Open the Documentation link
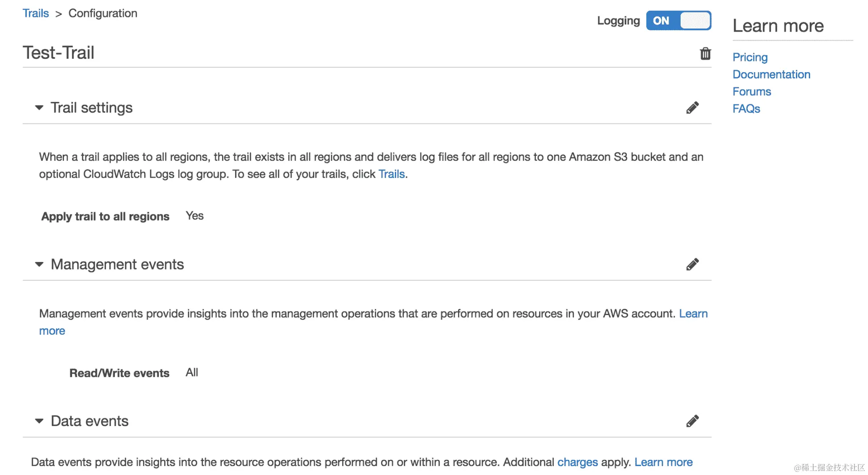Viewport: 868px width, 475px height. (x=771, y=74)
